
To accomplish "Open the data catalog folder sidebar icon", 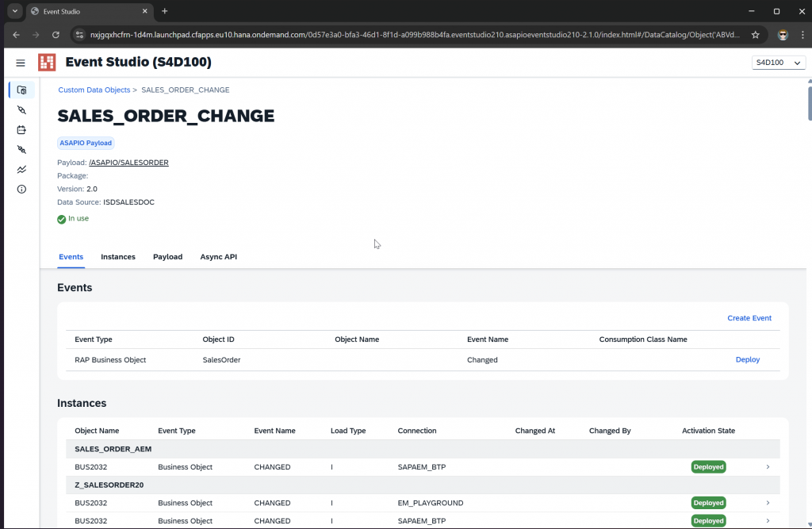I will (x=21, y=90).
